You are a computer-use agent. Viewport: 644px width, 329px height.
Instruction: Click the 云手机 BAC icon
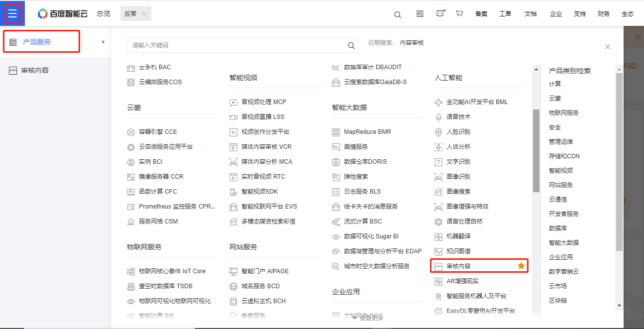point(131,67)
